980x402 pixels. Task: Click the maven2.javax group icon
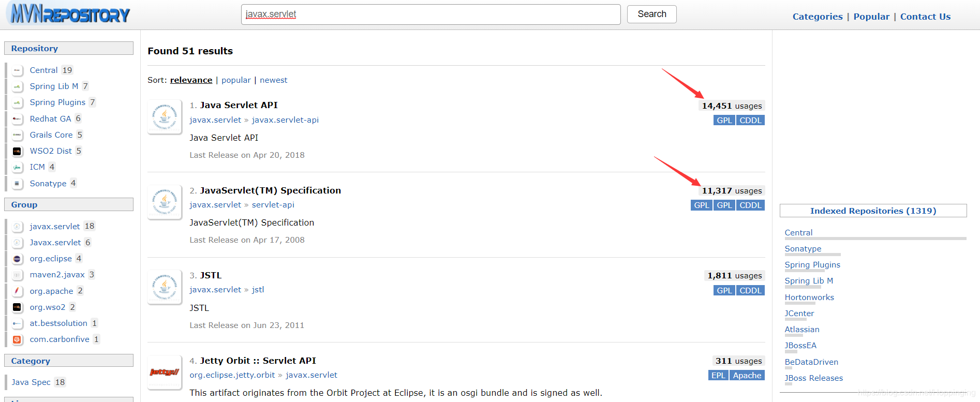(x=17, y=275)
